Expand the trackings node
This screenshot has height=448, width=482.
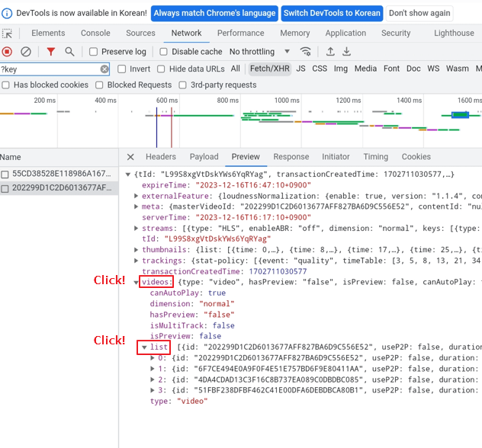136,261
